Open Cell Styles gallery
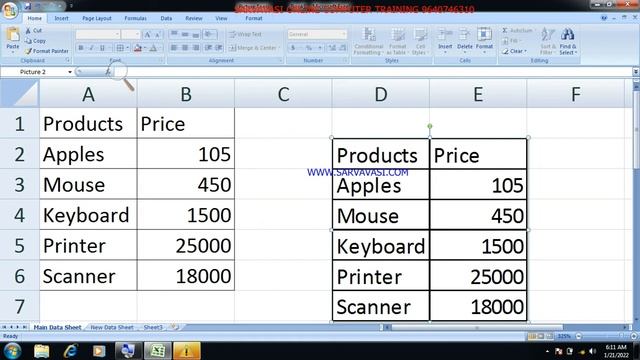This screenshot has height=360, width=640. point(419,41)
